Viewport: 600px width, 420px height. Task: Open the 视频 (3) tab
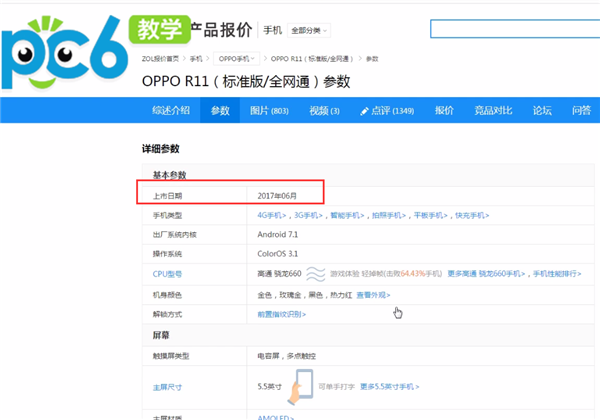click(x=324, y=111)
